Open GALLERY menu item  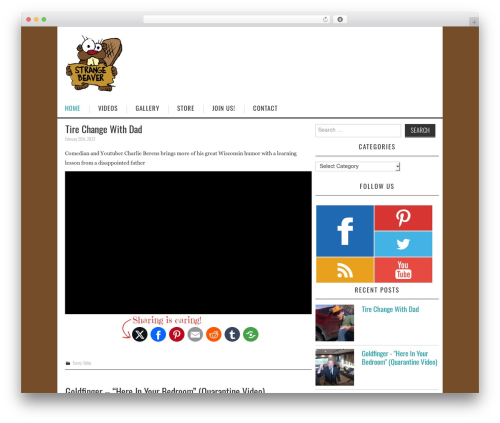(x=147, y=108)
